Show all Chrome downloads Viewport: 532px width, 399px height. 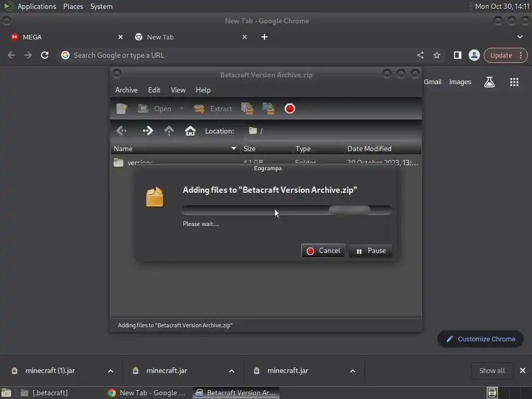[x=491, y=370]
